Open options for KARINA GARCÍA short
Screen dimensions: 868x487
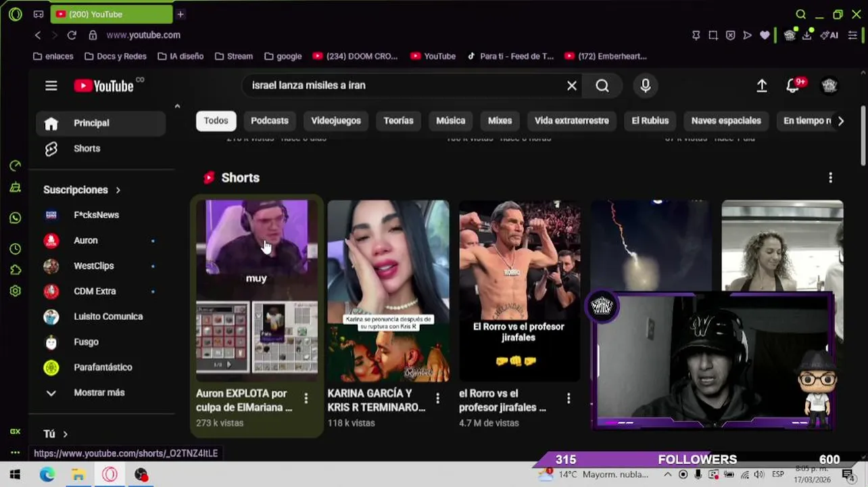point(437,398)
